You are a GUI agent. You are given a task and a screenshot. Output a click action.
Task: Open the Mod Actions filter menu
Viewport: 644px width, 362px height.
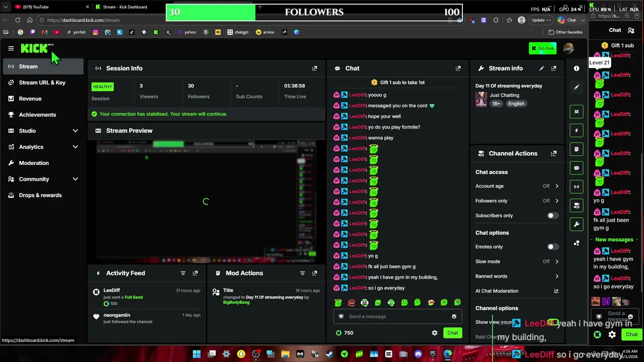(x=302, y=273)
